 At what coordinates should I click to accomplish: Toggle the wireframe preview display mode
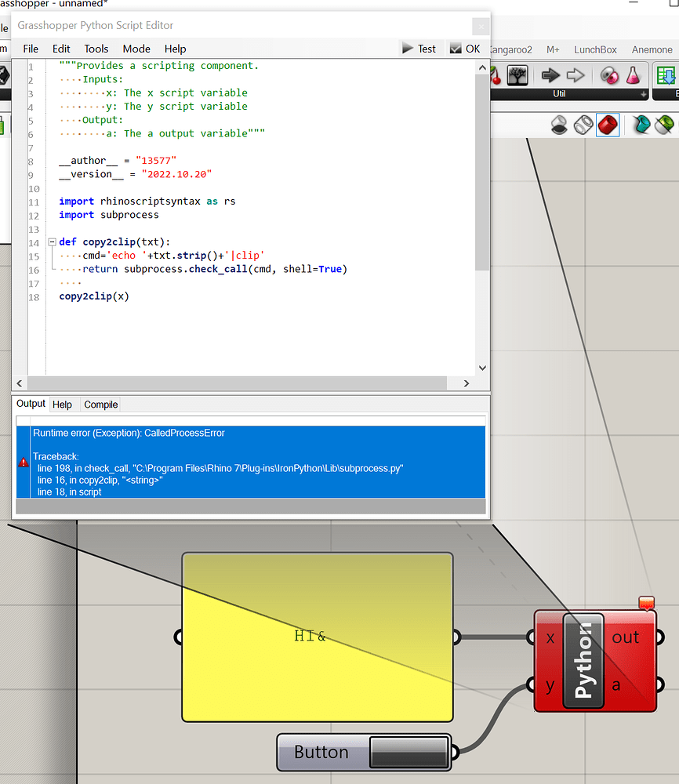(x=583, y=125)
